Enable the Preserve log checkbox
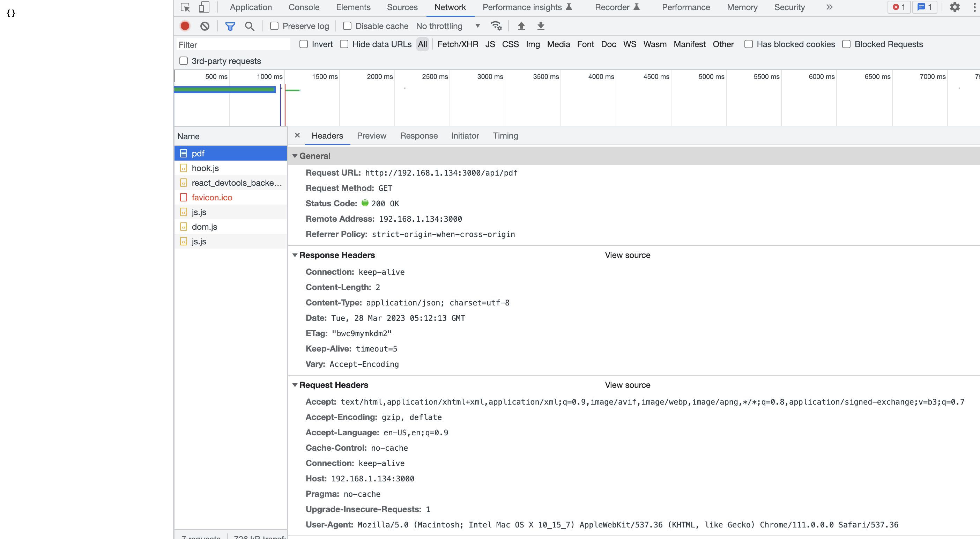 tap(274, 26)
